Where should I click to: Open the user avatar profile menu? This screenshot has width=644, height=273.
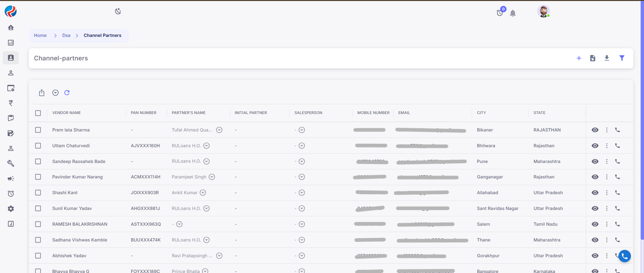tap(543, 11)
